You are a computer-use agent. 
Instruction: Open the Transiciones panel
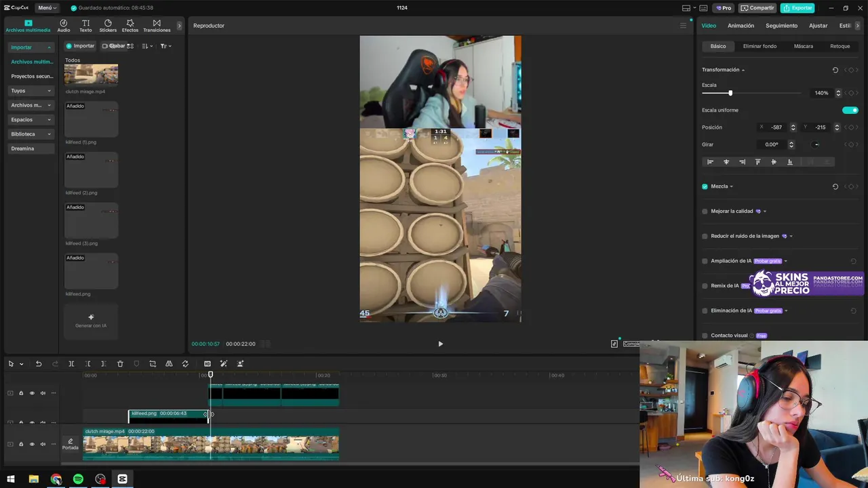[x=157, y=26]
